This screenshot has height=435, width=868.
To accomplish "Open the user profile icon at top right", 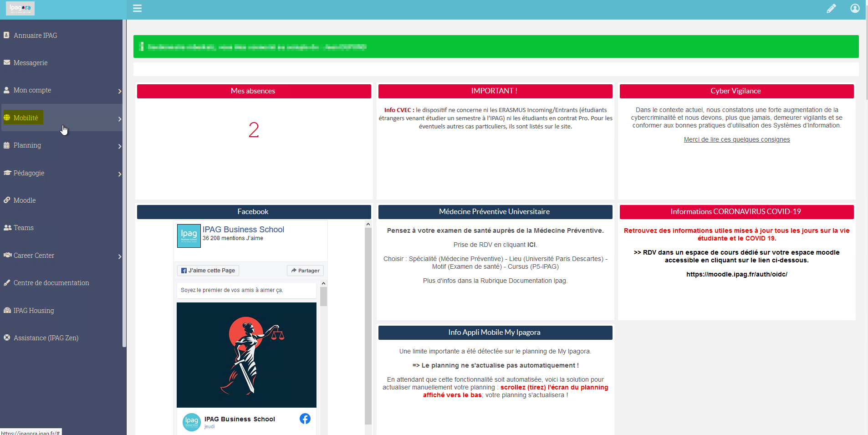I will (855, 8).
